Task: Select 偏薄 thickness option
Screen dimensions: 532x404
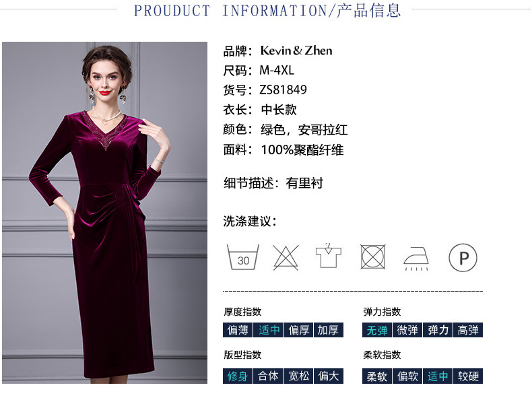Action: pos(238,330)
